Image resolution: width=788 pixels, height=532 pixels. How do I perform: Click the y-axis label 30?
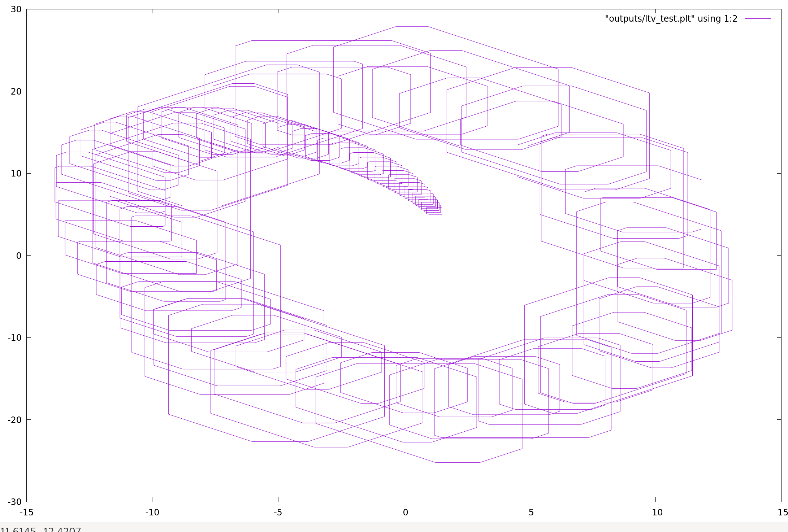click(16, 9)
